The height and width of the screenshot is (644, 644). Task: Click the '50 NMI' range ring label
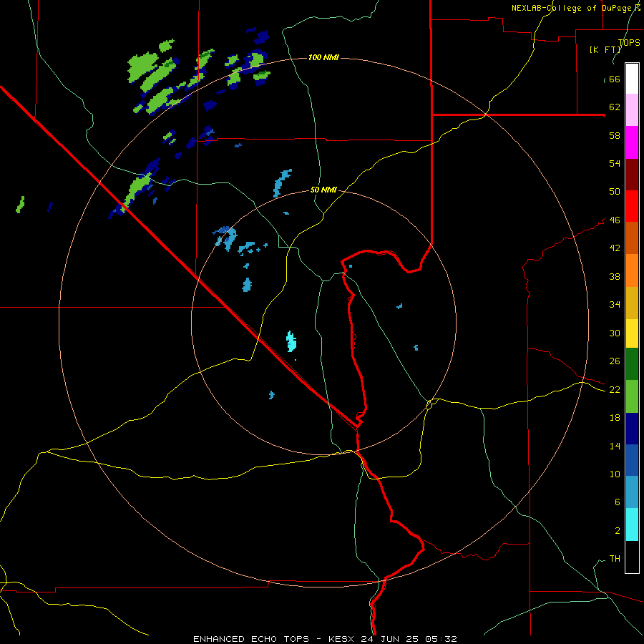[323, 190]
